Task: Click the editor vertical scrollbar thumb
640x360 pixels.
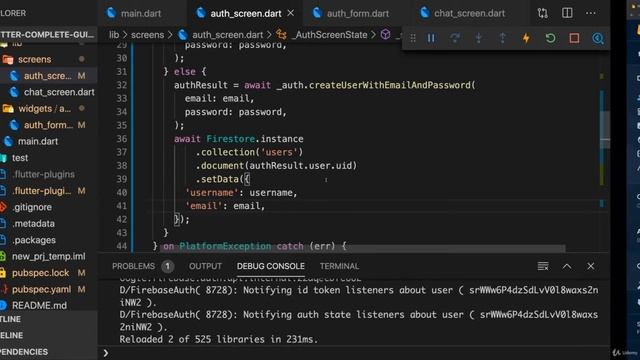Action: pyautogui.click(x=605, y=131)
